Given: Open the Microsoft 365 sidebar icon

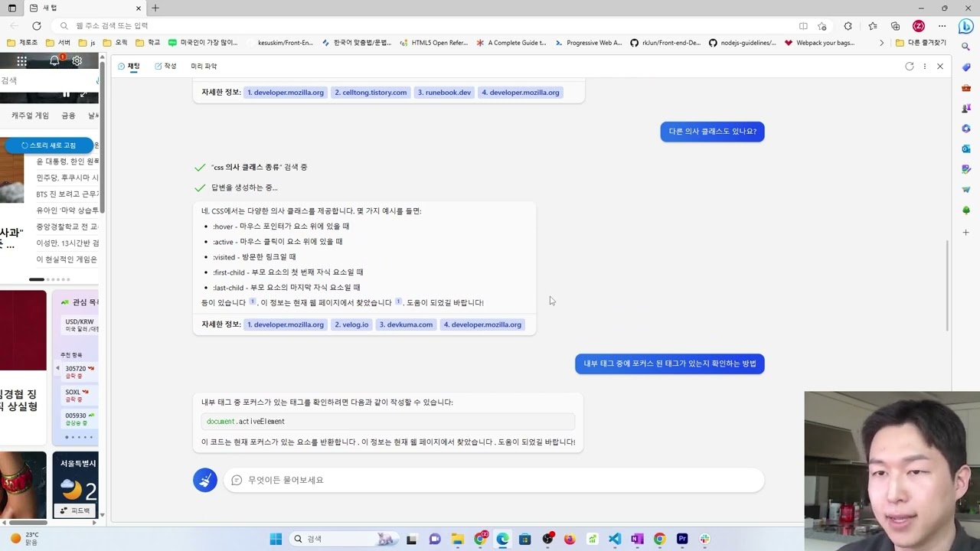Looking at the screenshot, I should [966, 129].
